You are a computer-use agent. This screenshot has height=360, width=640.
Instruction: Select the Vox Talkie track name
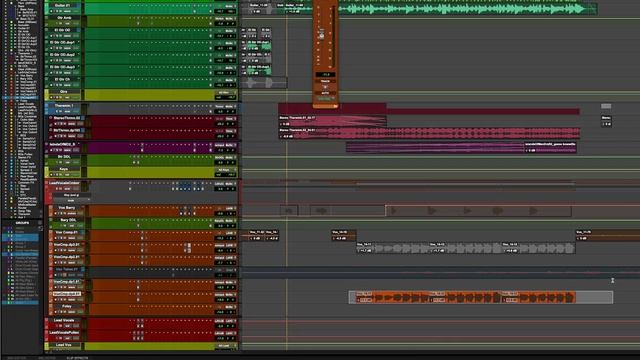[x=67, y=269]
